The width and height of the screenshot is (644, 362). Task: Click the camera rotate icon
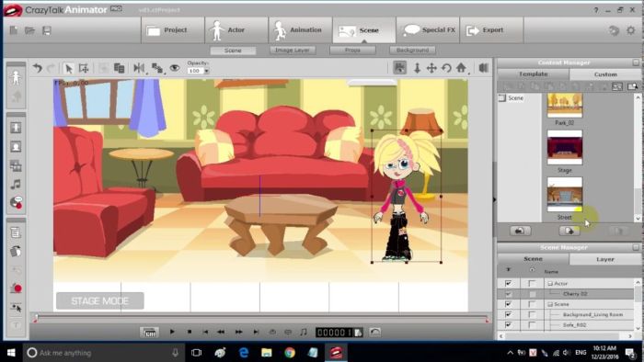click(x=446, y=68)
